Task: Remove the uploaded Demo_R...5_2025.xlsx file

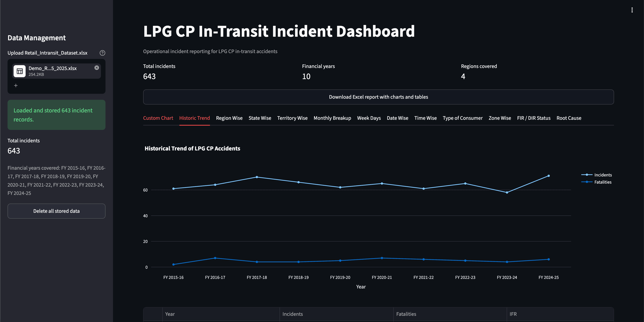Action: [x=97, y=68]
